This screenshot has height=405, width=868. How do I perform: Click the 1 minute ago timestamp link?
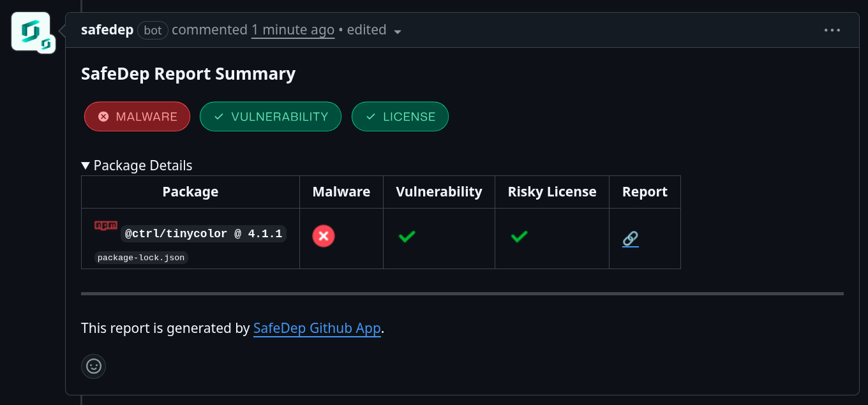click(x=292, y=29)
